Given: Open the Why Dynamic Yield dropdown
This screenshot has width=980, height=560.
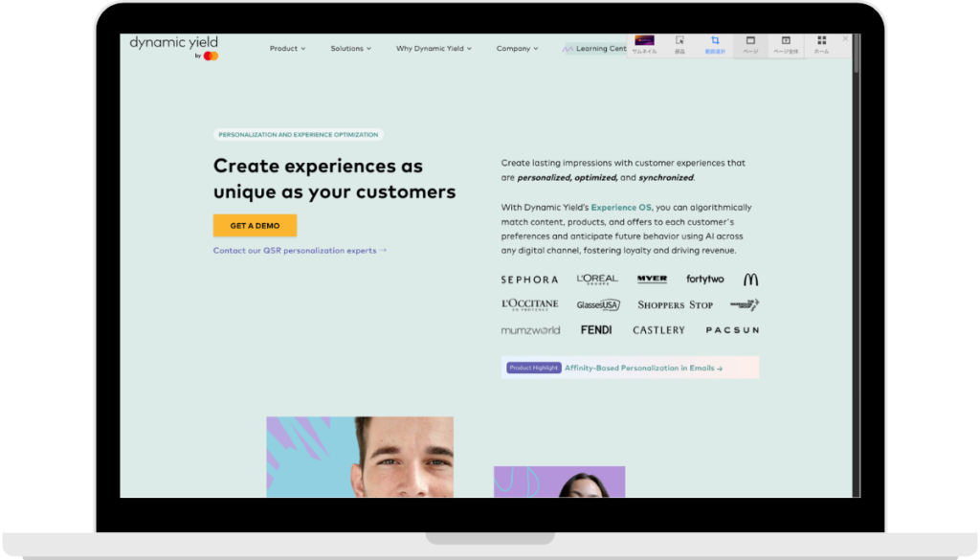Looking at the screenshot, I should pos(434,48).
